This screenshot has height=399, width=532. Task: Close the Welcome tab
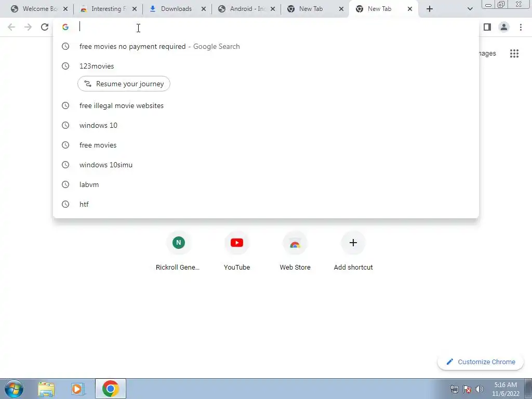pyautogui.click(x=65, y=9)
